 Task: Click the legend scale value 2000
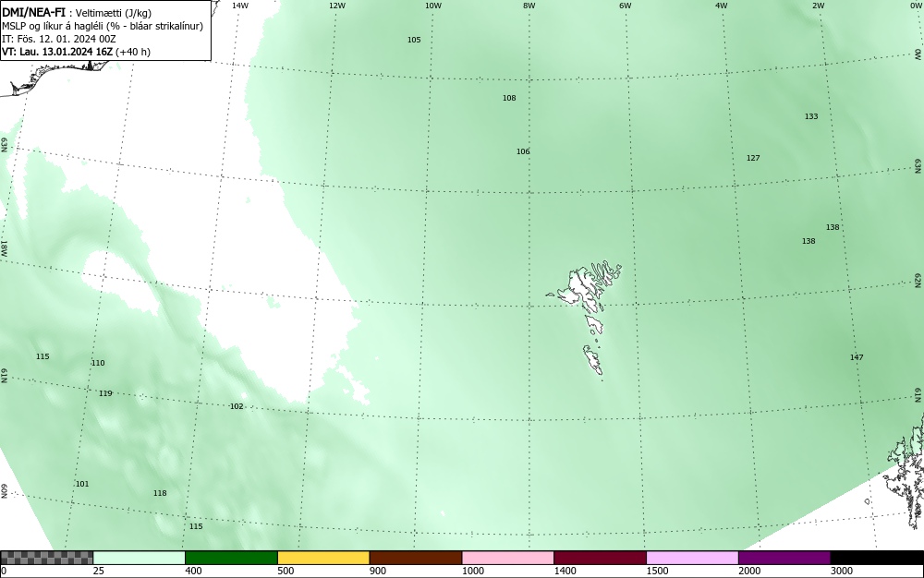point(749,571)
